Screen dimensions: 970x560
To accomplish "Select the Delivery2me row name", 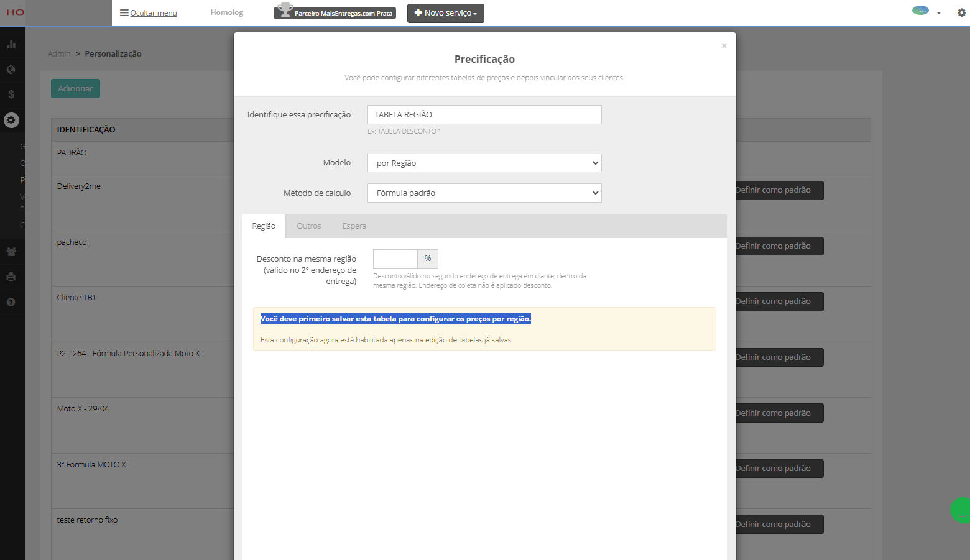I will pyautogui.click(x=79, y=186).
